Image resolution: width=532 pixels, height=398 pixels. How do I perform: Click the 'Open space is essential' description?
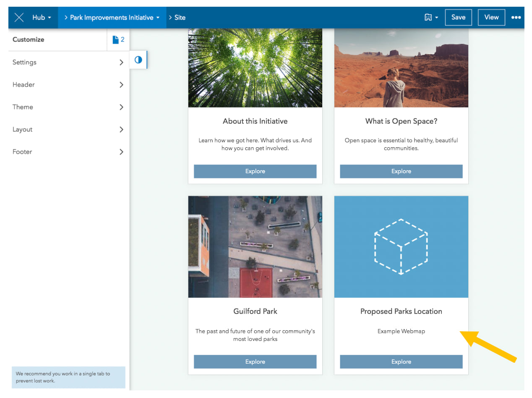[401, 144]
